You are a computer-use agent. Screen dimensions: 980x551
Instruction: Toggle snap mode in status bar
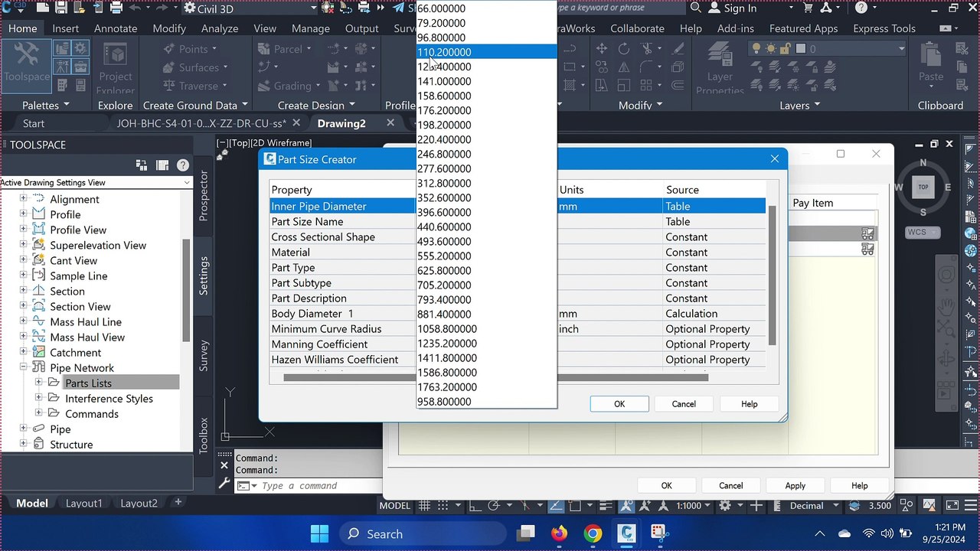(444, 506)
